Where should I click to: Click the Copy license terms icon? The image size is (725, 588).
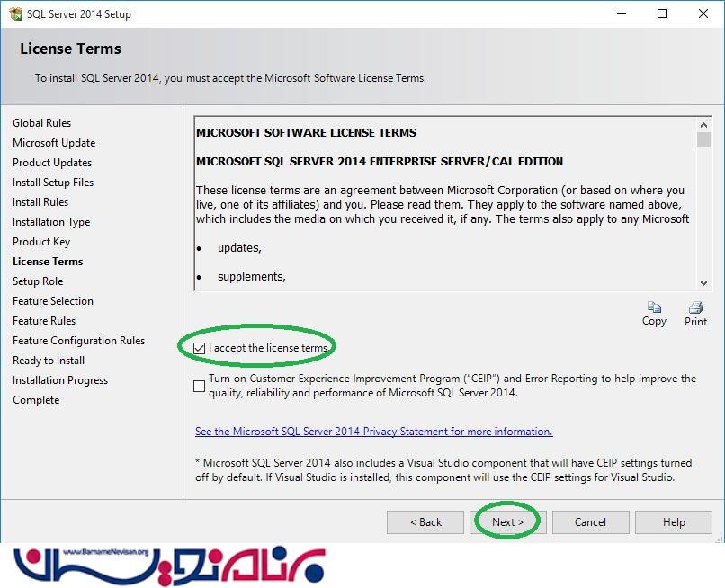(x=654, y=307)
